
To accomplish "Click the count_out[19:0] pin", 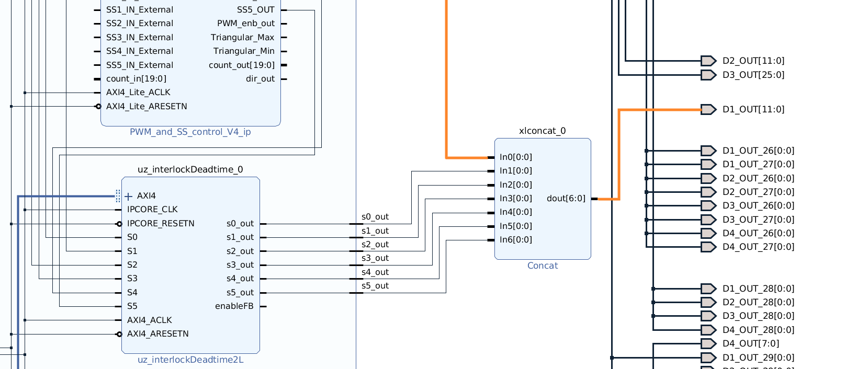I will point(284,65).
